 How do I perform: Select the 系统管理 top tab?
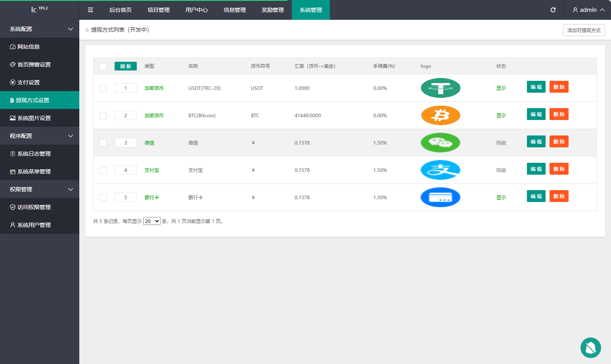coord(311,10)
